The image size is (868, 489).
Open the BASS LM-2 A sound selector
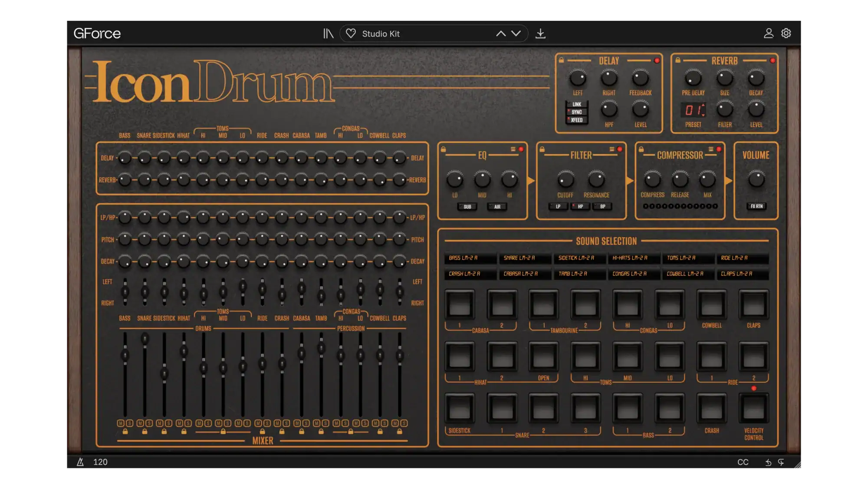point(470,258)
